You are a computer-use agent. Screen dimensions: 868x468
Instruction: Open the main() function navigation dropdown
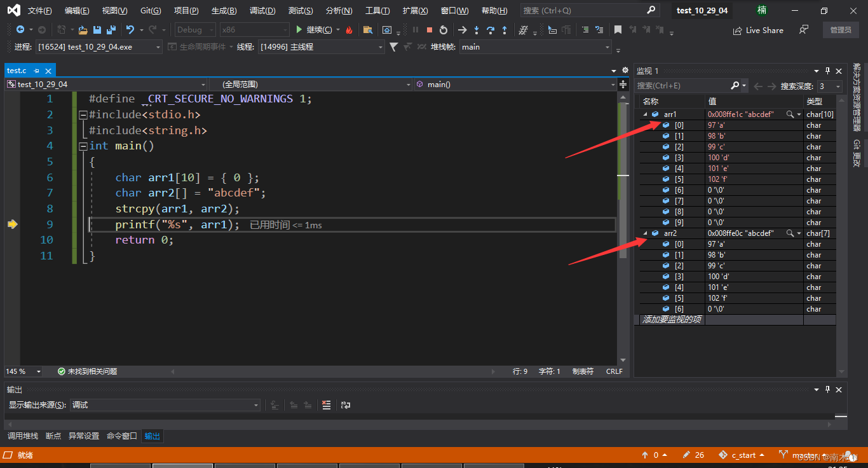(x=515, y=85)
